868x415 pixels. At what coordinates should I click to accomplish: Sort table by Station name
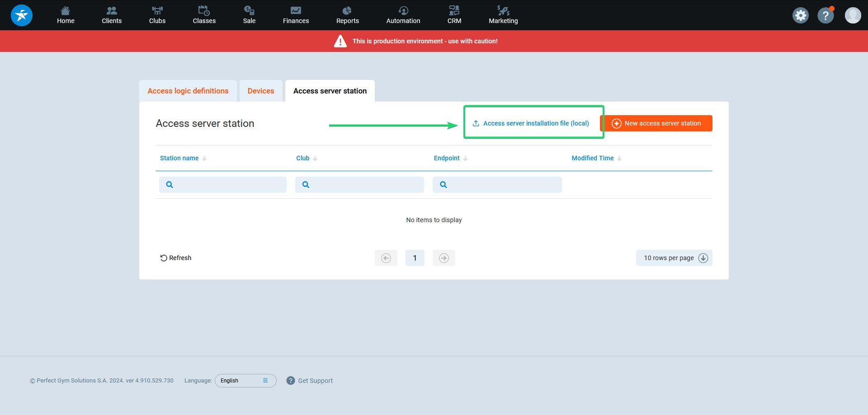pos(179,158)
